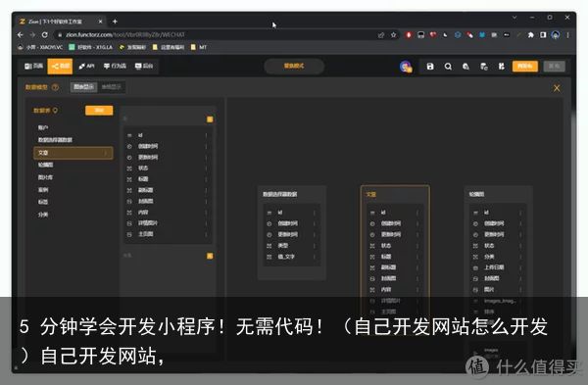
Task: Switch to the highlighted diagram display toggle
Action: pyautogui.click(x=83, y=87)
